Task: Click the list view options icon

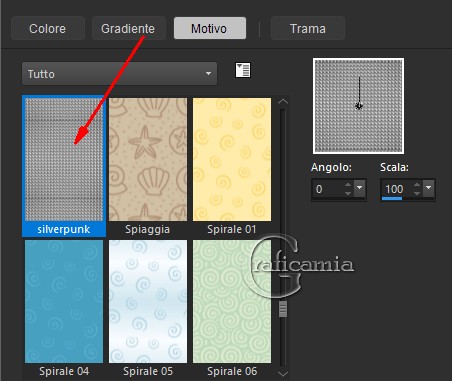Action: pyautogui.click(x=243, y=70)
